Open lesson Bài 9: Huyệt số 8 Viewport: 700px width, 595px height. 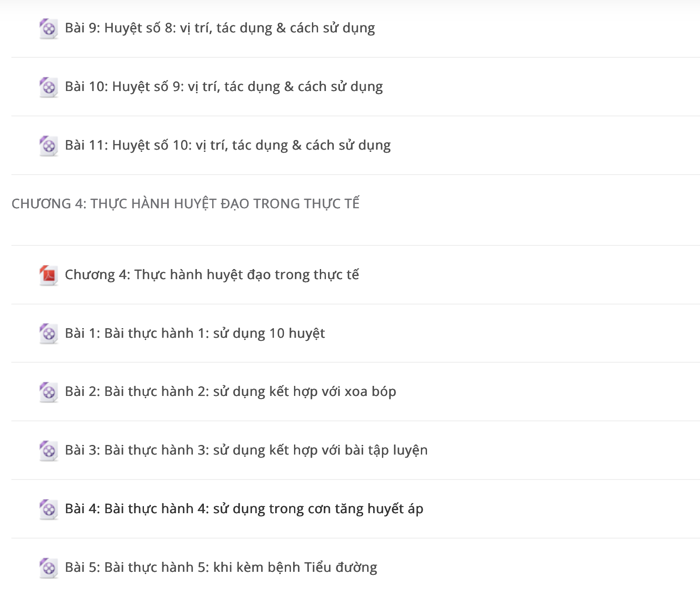(x=220, y=28)
